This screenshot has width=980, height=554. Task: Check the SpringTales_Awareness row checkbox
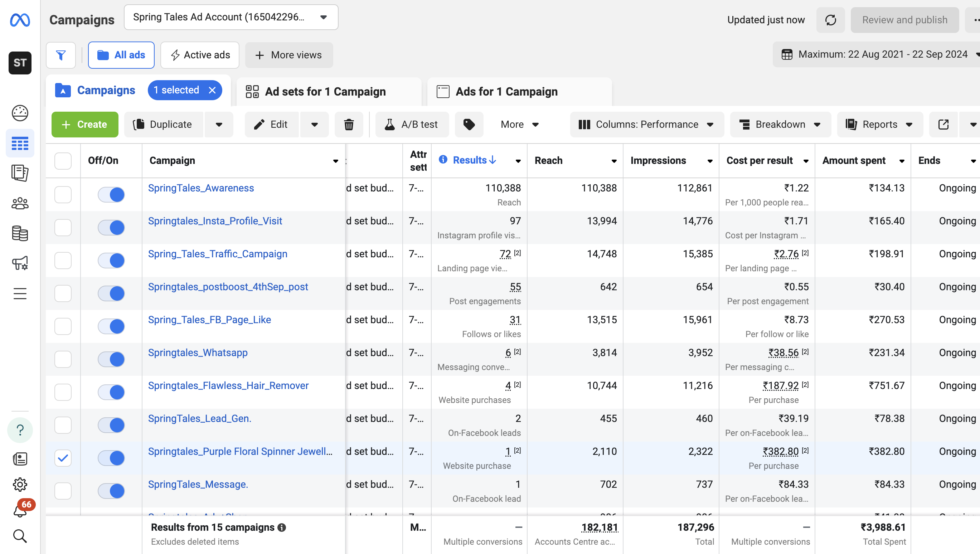63,194
